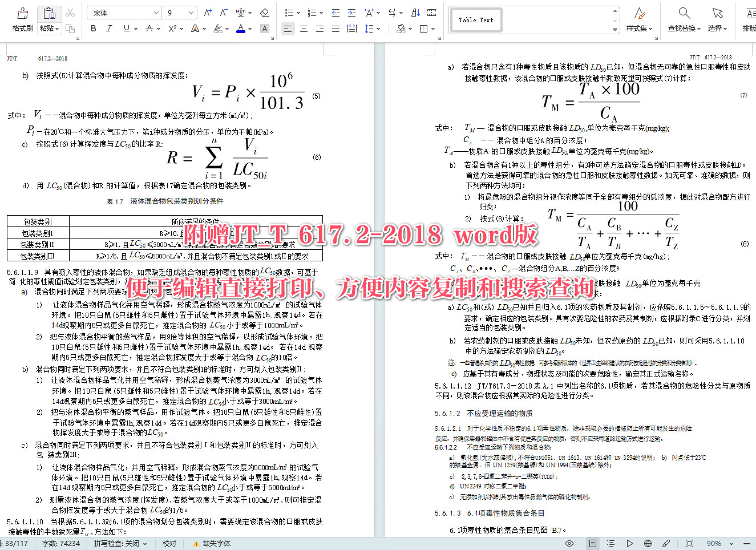Click the copy icon below cut
This screenshot has height=550, width=756.
(x=71, y=29)
